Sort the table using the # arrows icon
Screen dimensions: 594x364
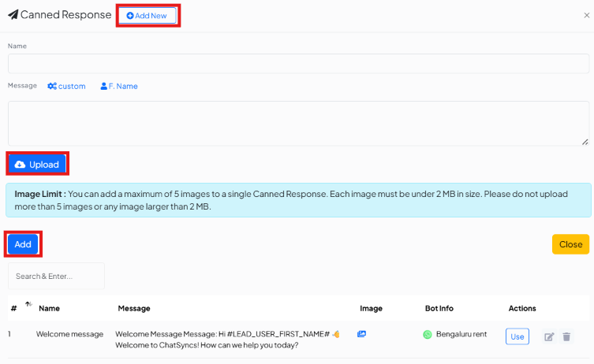coord(28,304)
